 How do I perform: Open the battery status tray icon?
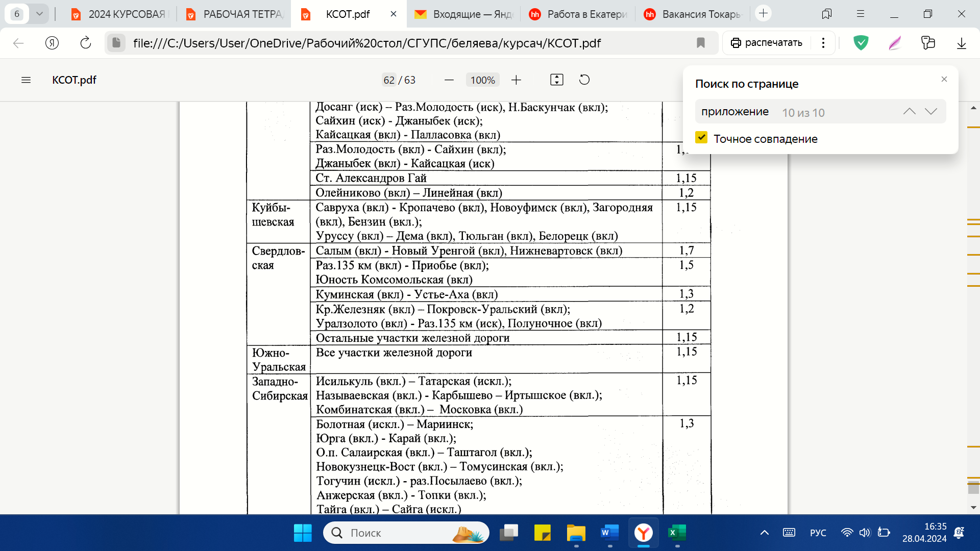(884, 533)
